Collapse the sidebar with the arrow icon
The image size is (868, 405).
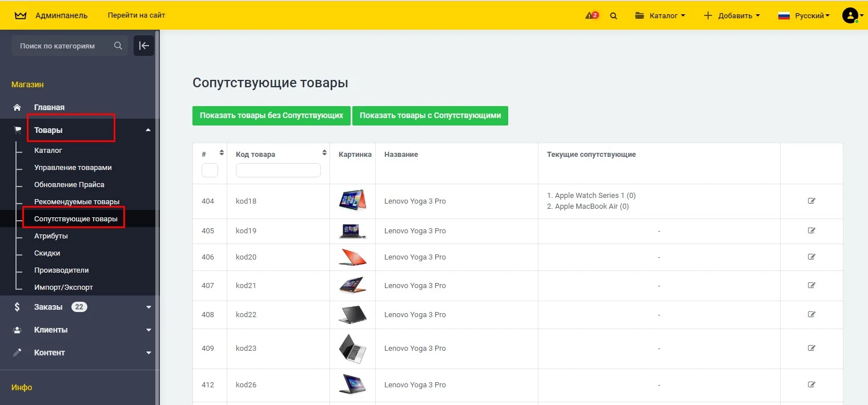point(144,46)
